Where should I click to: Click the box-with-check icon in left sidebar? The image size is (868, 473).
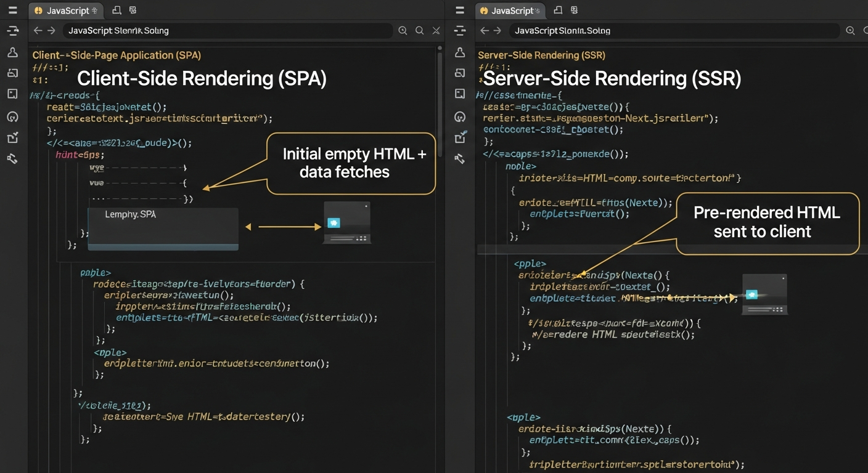[x=12, y=137]
